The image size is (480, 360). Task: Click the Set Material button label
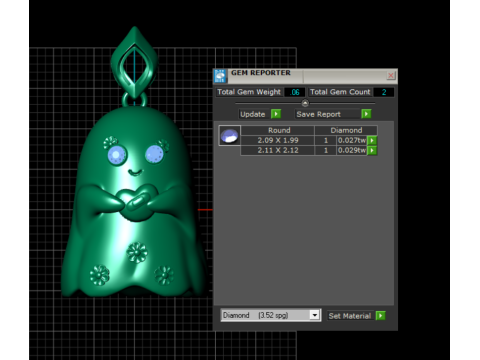point(349,316)
